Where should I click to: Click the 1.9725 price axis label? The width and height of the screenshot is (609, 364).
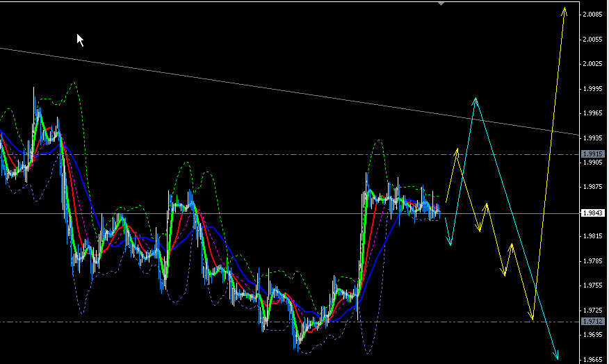click(593, 310)
